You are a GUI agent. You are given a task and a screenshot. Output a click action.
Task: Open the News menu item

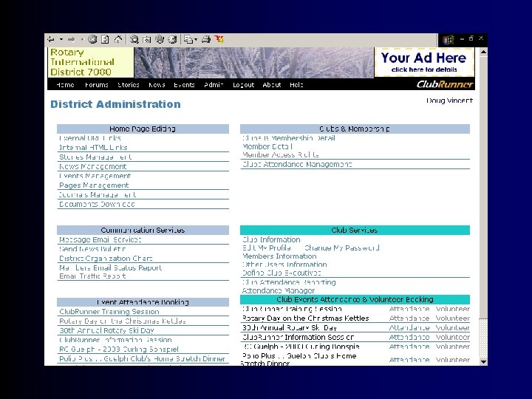pyautogui.click(x=157, y=85)
